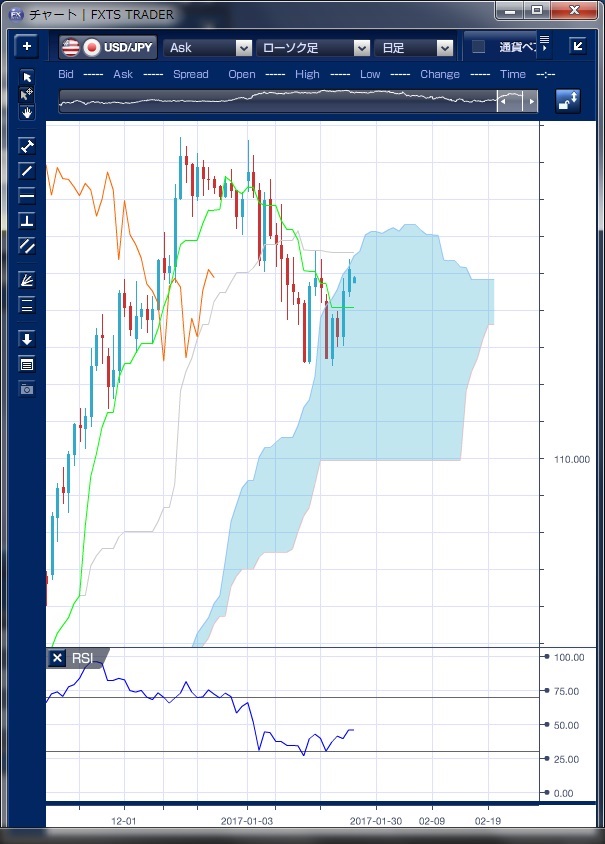605x844 pixels.
Task: Select the Fibonacci retracement lines tool
Action: click(27, 305)
